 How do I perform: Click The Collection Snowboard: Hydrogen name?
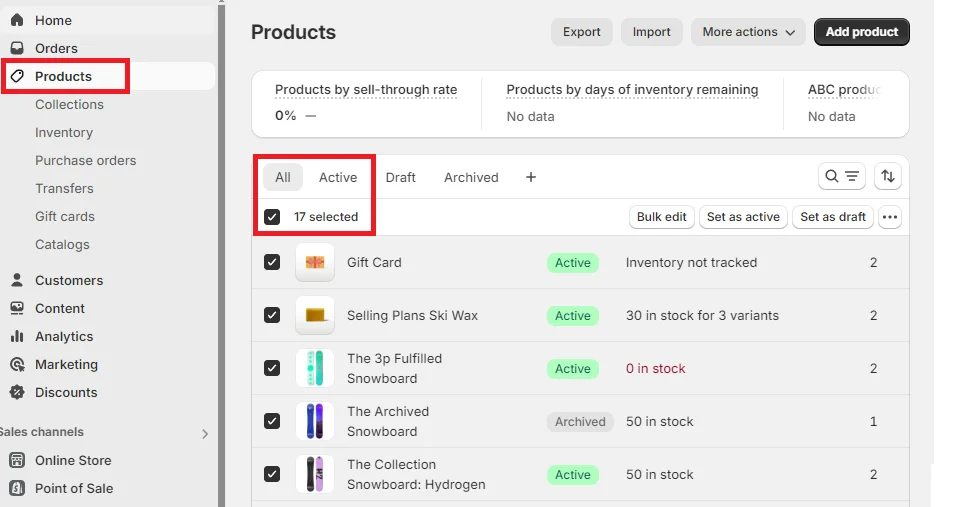(x=416, y=474)
